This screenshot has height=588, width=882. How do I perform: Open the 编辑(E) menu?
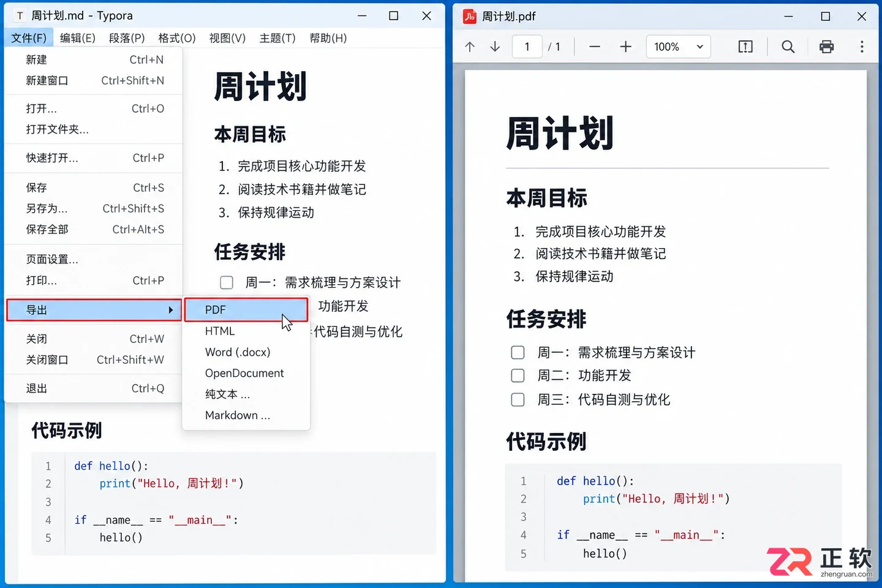(x=78, y=38)
